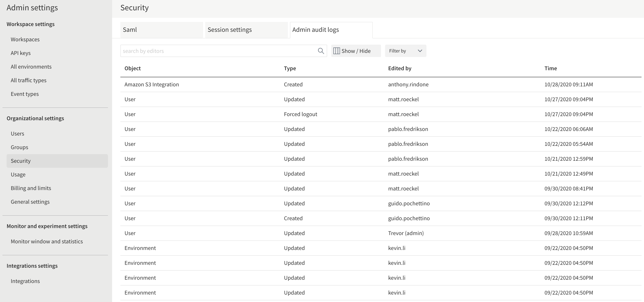Open the Usage settings page
This screenshot has width=644, height=302.
coord(18,174)
